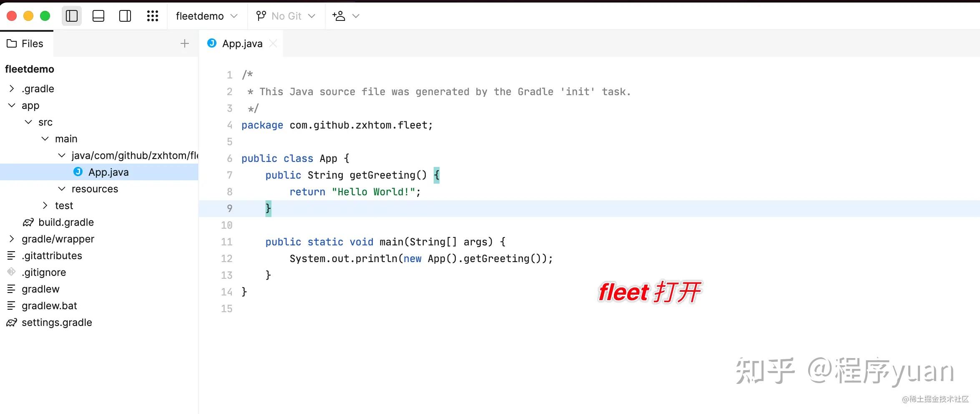This screenshot has width=980, height=414.
Task: Select App.java in the file tree
Action: (x=109, y=172)
